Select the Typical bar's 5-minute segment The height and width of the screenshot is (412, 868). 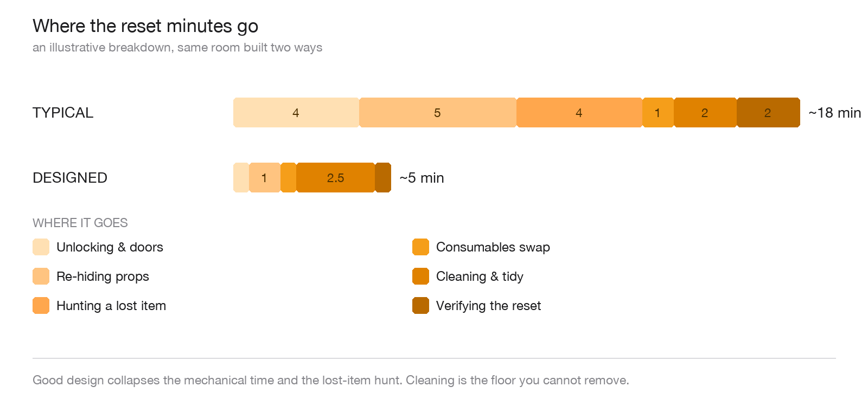point(438,113)
